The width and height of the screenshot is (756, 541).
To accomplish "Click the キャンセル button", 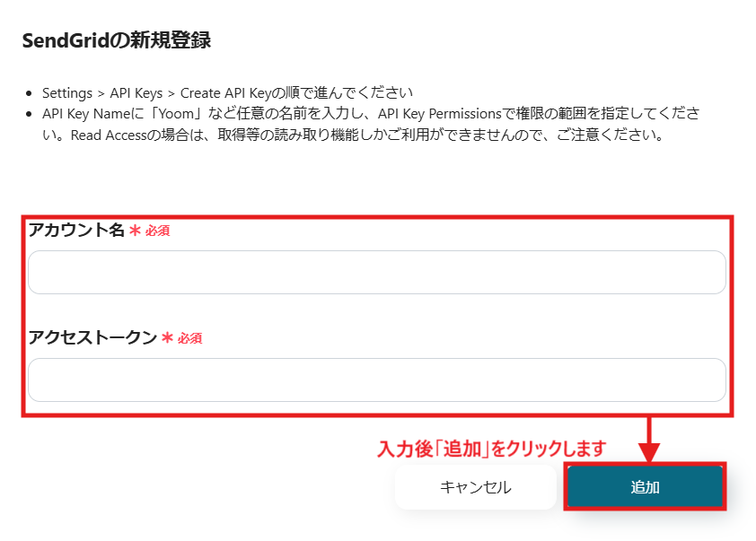I will coord(475,487).
